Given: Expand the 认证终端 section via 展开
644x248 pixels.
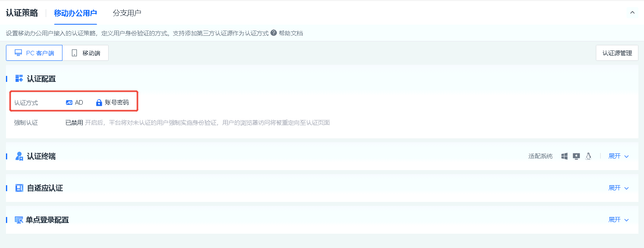Looking at the screenshot, I should coord(619,156).
